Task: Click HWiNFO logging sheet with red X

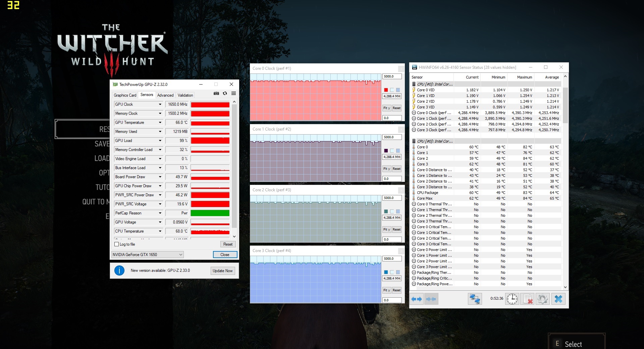Action: (x=527, y=299)
